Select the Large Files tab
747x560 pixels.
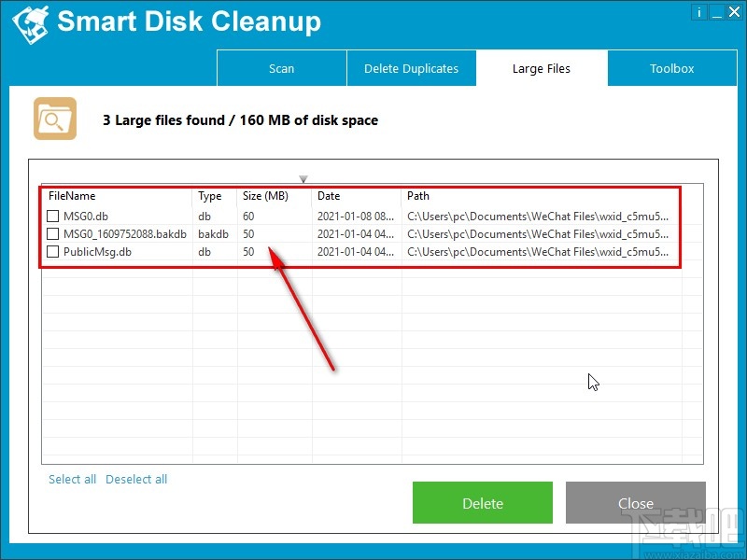[542, 68]
